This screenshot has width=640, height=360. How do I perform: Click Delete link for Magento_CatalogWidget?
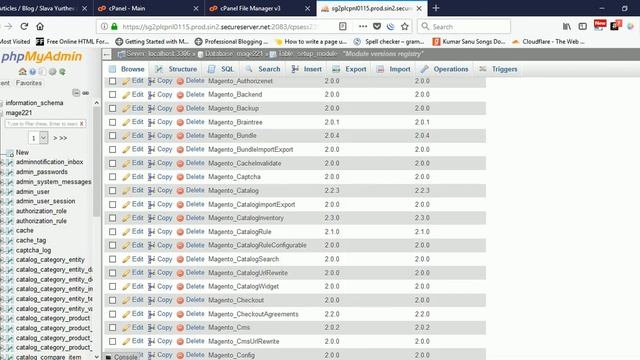pos(195,287)
